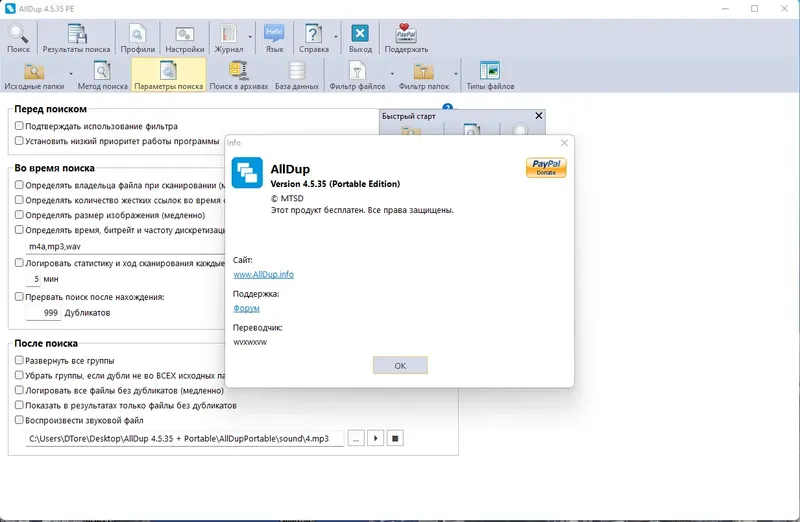
Task: Click the 999 Дубликатов count field
Action: coord(43,313)
